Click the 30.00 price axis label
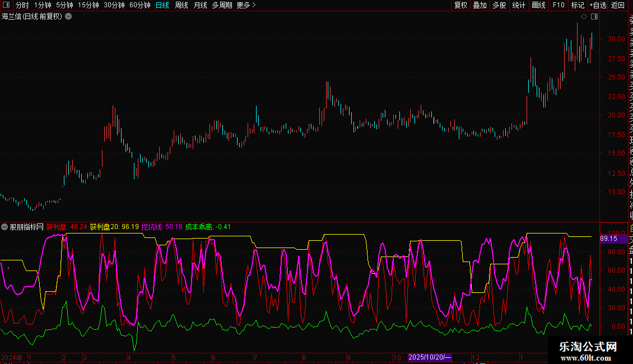The image size is (633, 364). pyautogui.click(x=616, y=39)
